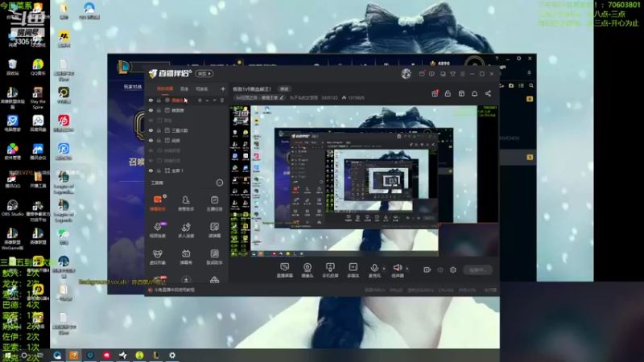The width and height of the screenshot is (644, 362).
Task: Select the 全屏 1 source row
Action: tap(186, 171)
